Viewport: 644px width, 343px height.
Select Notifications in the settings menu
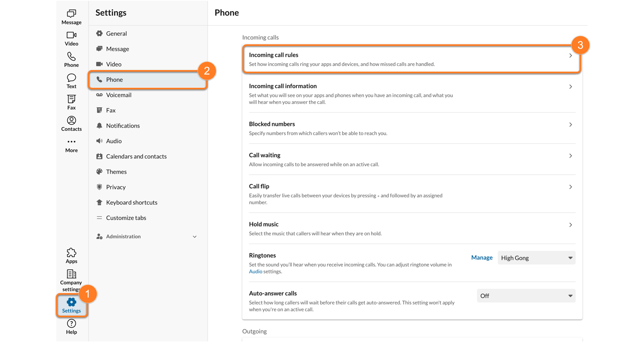123,126
